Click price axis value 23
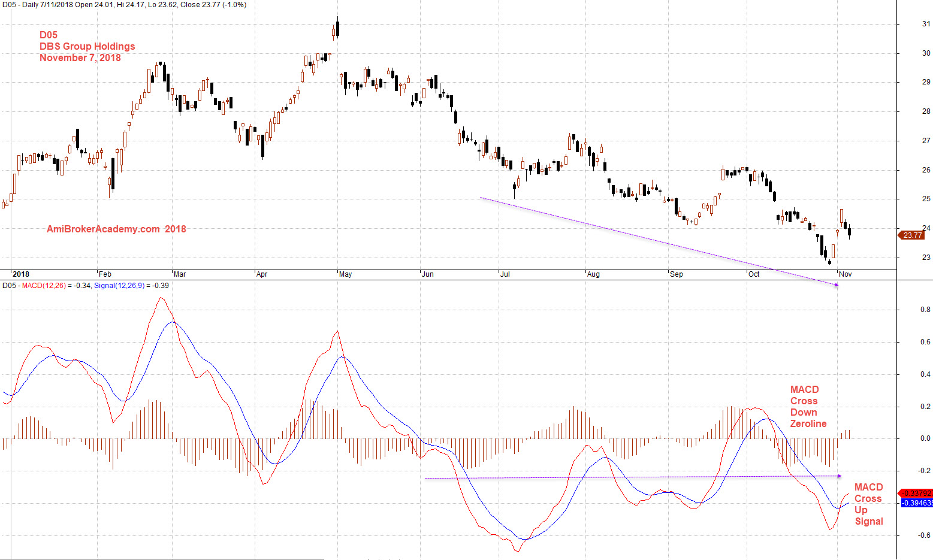The image size is (933, 560). tap(926, 258)
